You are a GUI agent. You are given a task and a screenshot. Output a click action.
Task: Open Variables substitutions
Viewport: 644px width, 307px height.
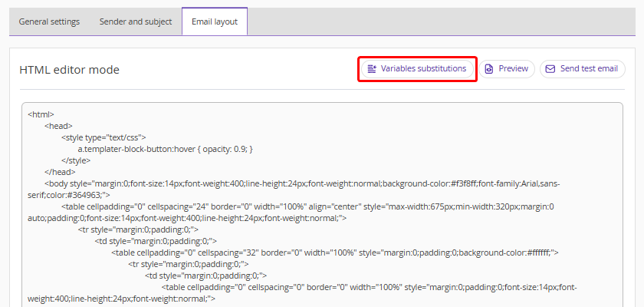coord(417,69)
